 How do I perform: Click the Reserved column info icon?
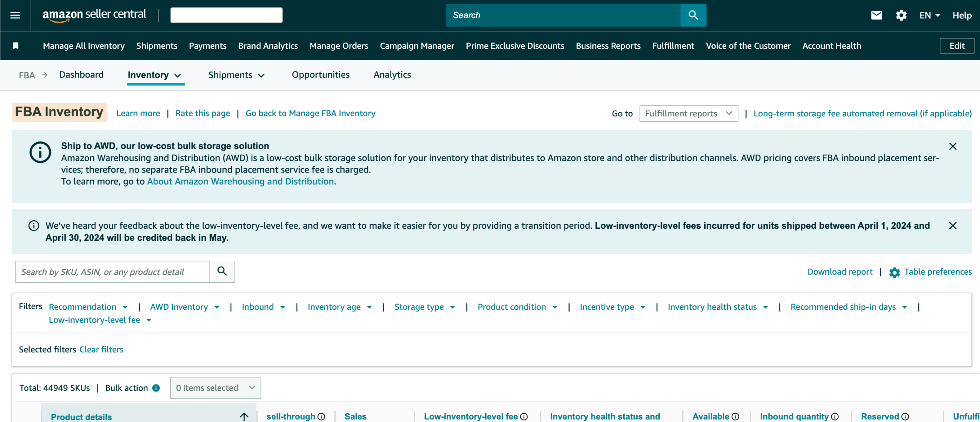(905, 417)
